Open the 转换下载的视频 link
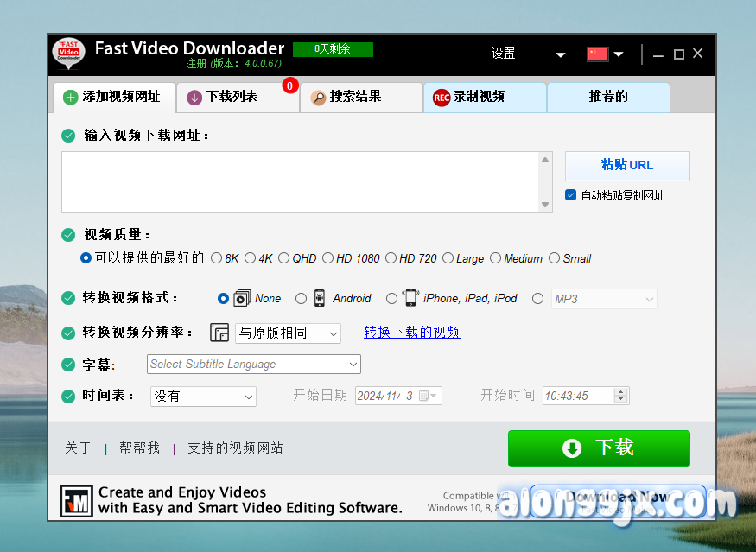756x552 pixels. [411, 333]
